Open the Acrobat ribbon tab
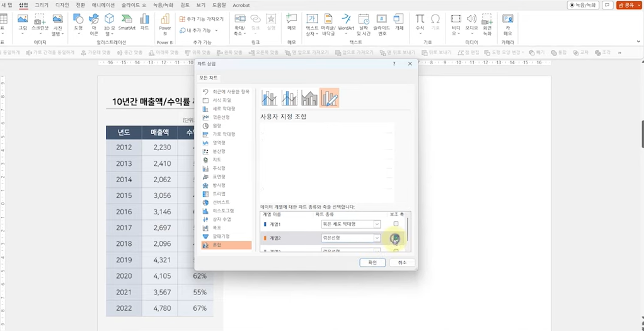The image size is (644, 331). click(x=241, y=5)
